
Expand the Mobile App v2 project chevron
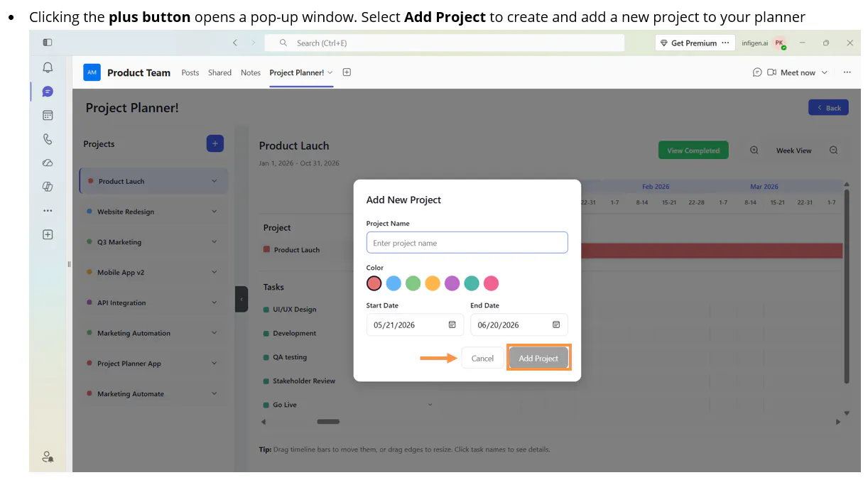click(214, 272)
